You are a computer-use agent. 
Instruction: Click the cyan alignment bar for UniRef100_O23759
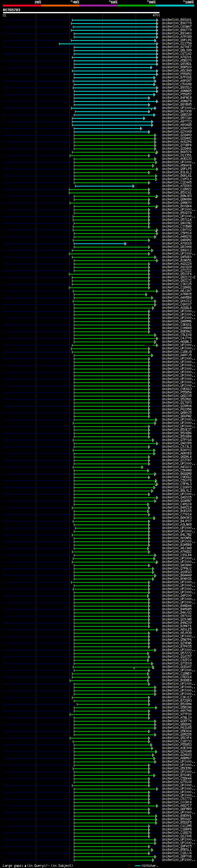point(108,43)
